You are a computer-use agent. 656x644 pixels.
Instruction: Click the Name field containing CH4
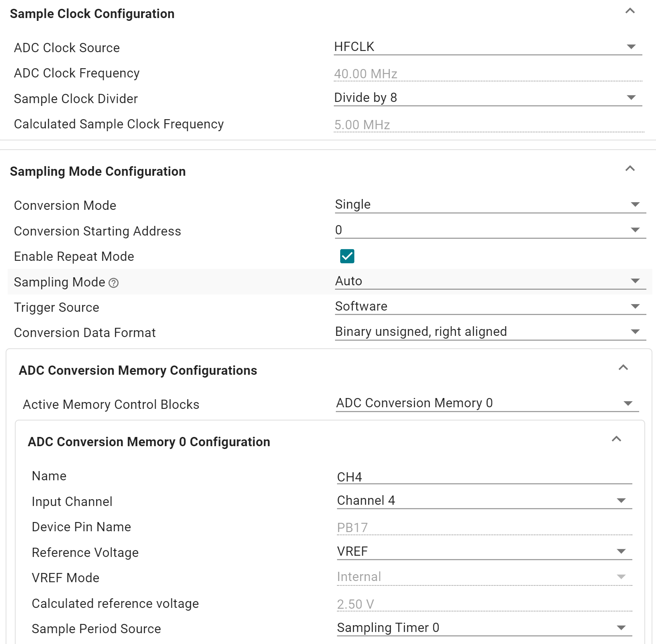(484, 477)
